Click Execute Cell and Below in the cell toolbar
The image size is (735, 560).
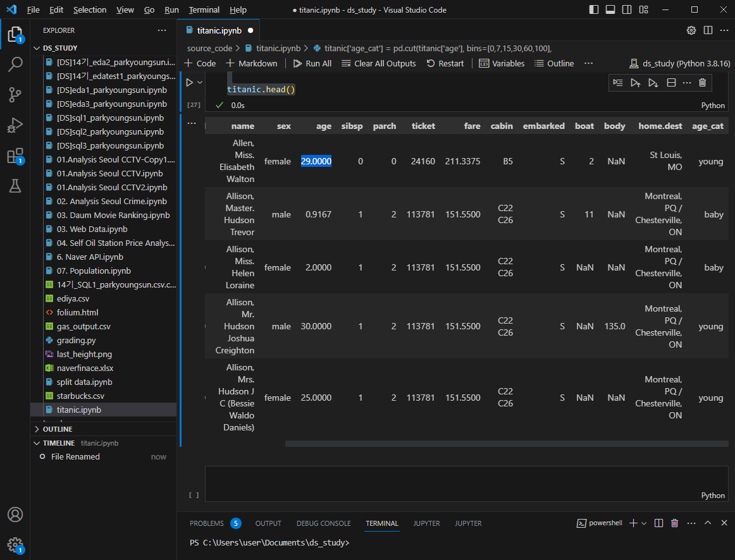653,83
